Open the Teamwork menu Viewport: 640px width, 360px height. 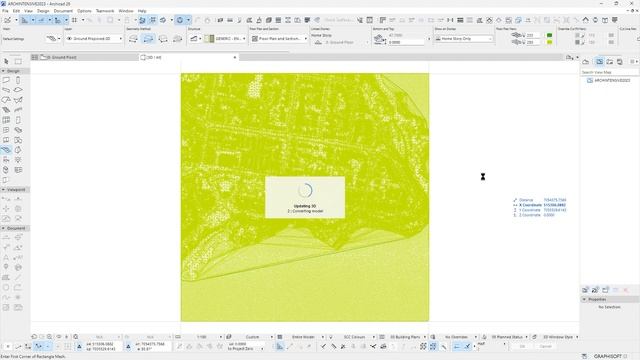(105, 11)
